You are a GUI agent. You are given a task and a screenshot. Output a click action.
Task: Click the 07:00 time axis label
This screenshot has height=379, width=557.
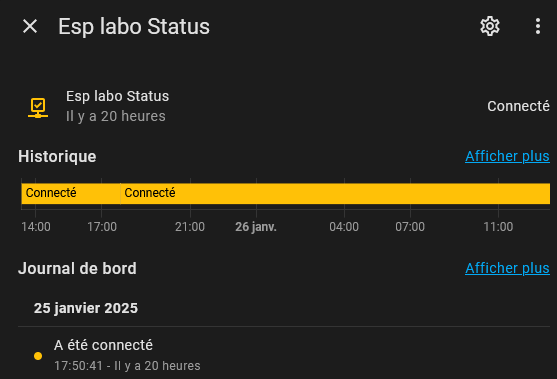pos(410,227)
